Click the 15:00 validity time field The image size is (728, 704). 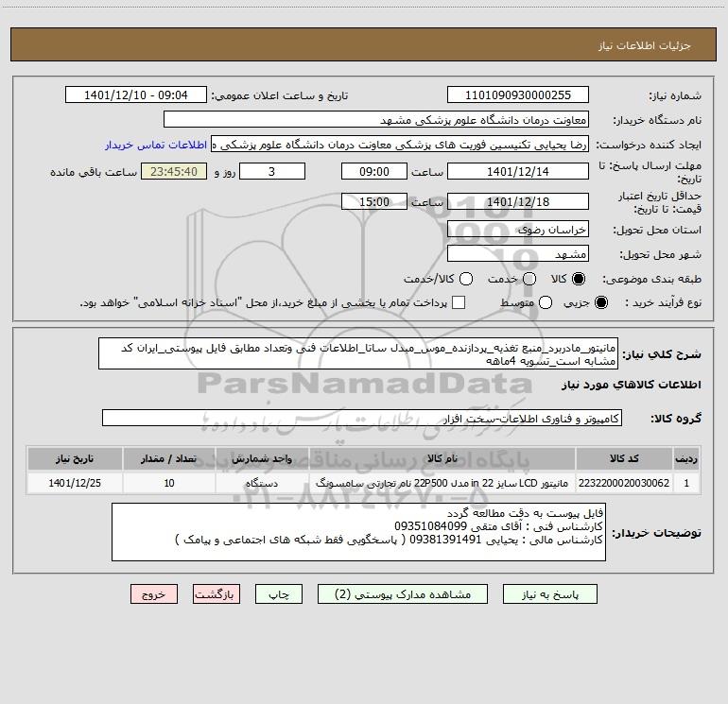coord(374,201)
